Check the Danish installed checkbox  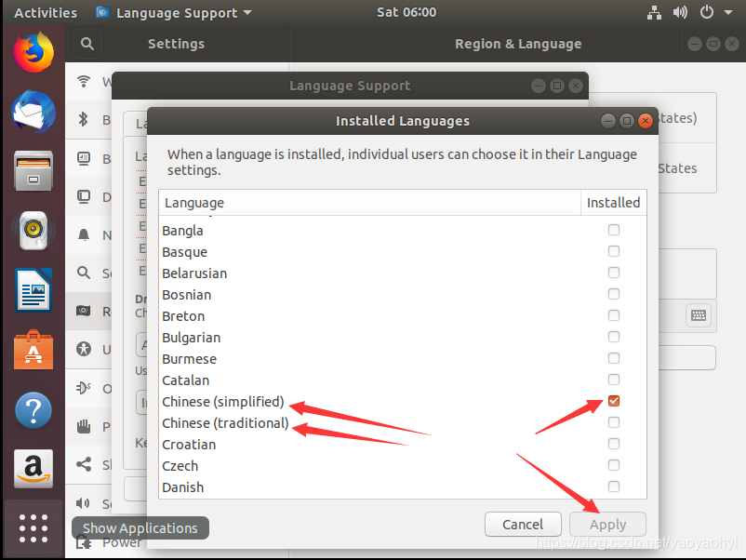[x=614, y=487]
